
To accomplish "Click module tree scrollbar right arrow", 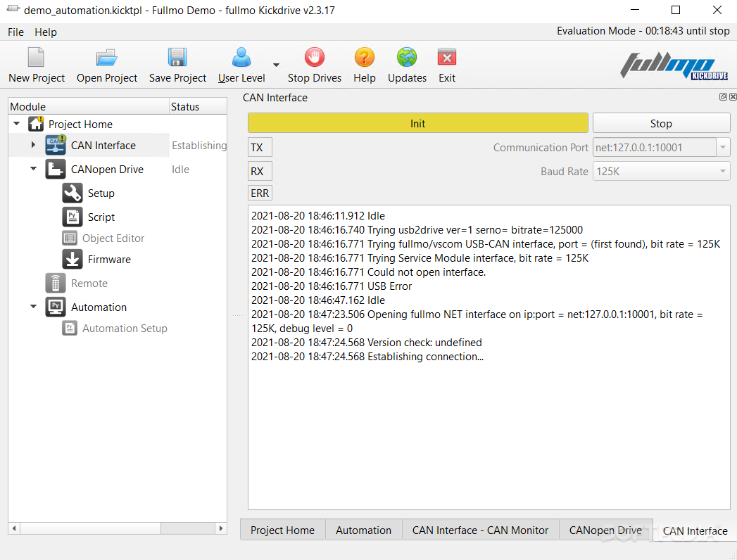I will point(221,528).
